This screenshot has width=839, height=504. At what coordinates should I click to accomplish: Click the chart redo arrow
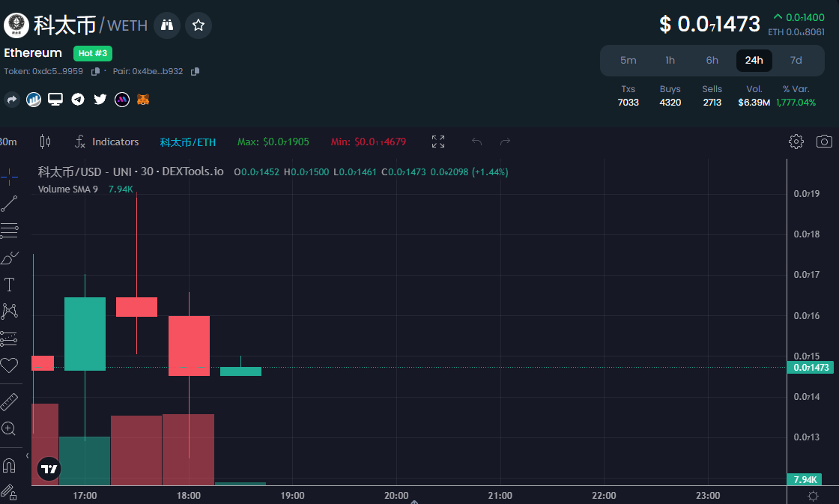[505, 142]
